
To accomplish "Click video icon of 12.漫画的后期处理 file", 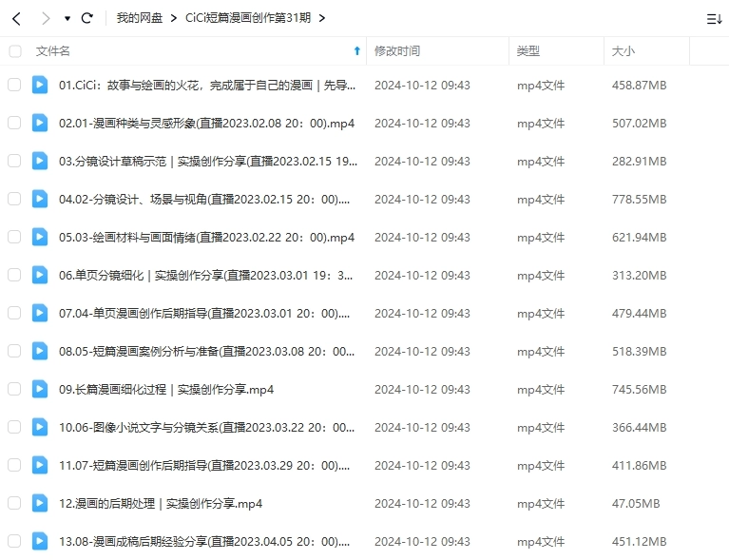I will click(40, 503).
